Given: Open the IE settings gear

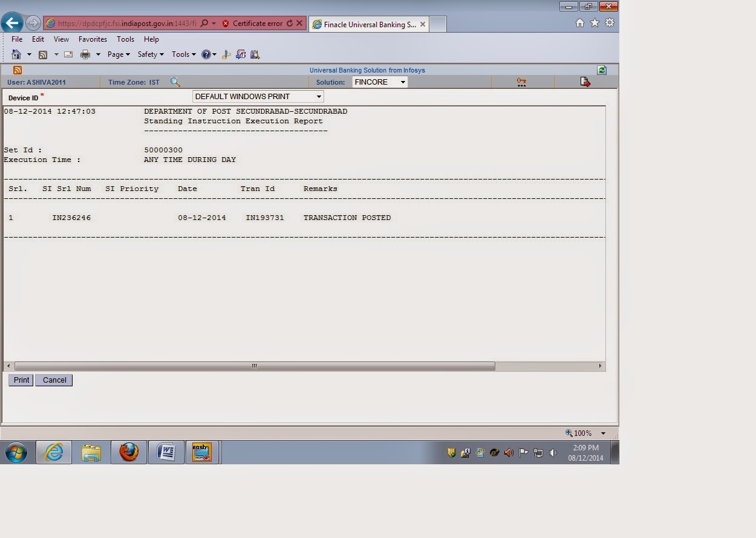Looking at the screenshot, I should 609,23.
